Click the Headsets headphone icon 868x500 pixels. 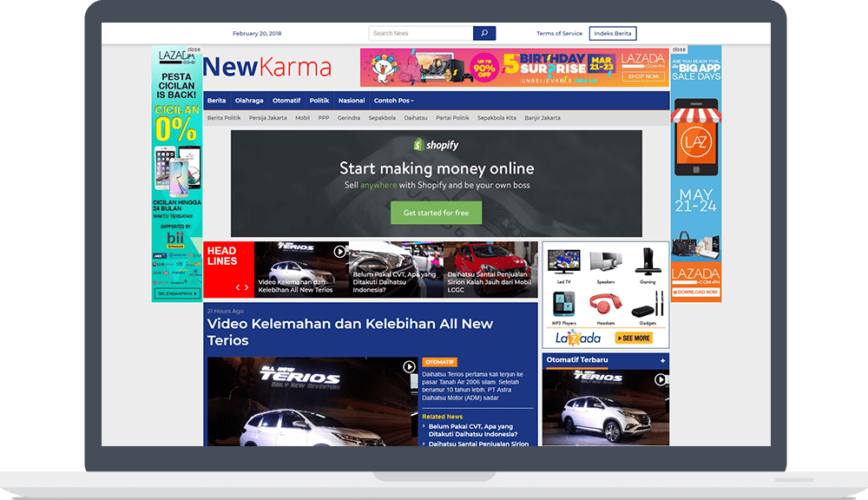605,303
